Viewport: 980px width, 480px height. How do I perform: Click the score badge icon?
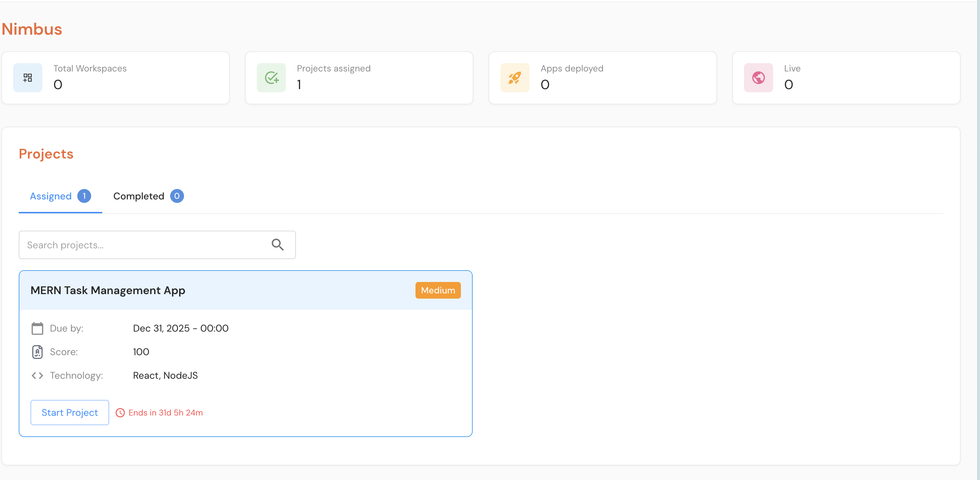37,352
